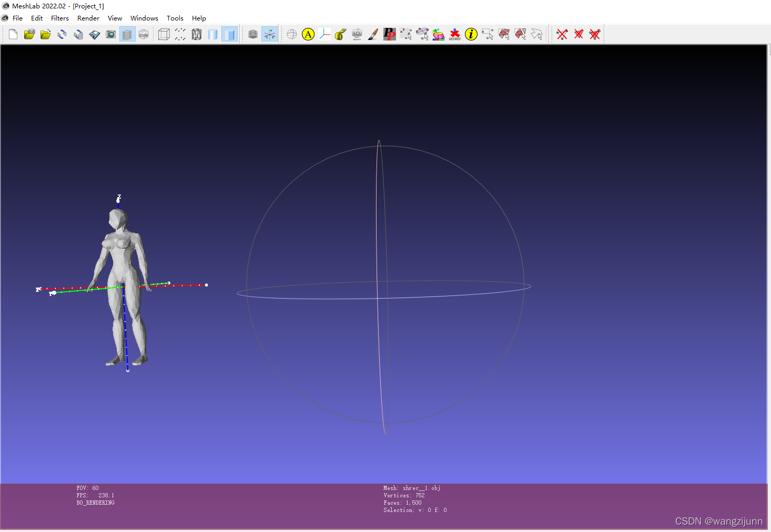Choose the select faces rectangle tool
771x532 pixels.
[504, 34]
